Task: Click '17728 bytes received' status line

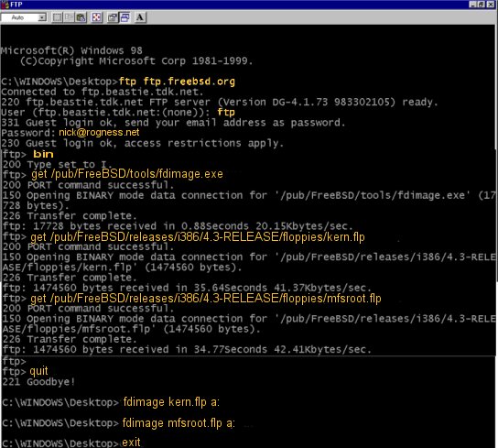Action: [x=178, y=226]
